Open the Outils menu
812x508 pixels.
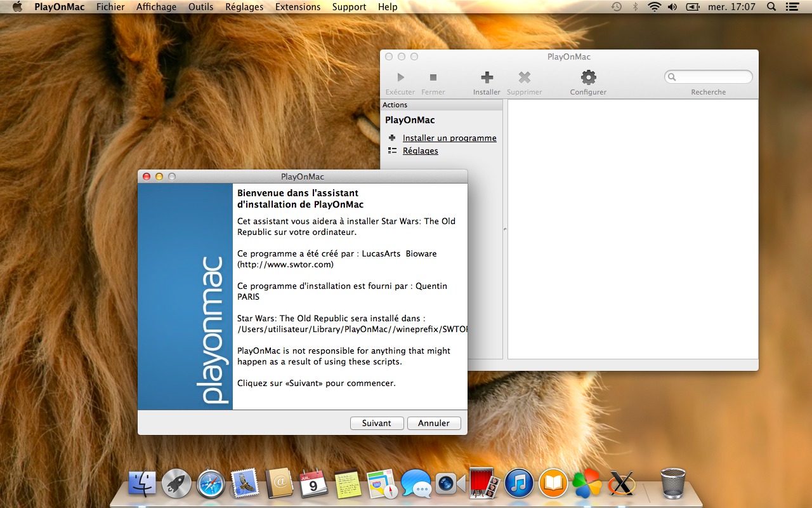click(x=200, y=7)
